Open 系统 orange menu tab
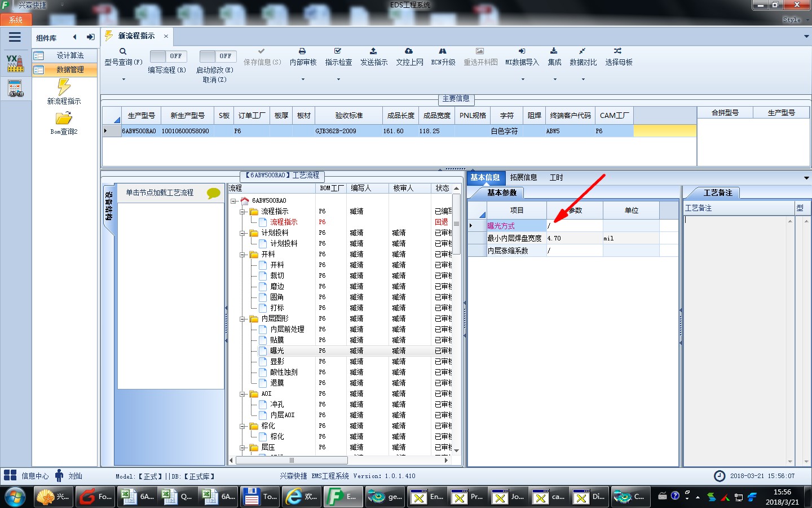The width and height of the screenshot is (812, 508). [x=16, y=20]
